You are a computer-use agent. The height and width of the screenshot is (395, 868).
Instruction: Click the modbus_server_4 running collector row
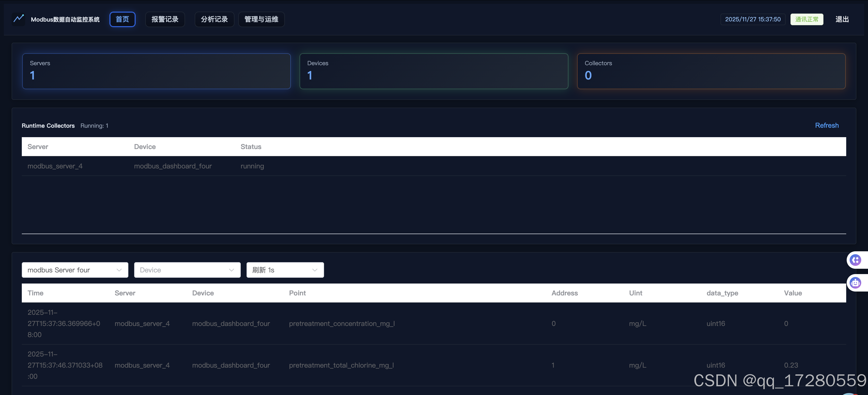[55, 166]
